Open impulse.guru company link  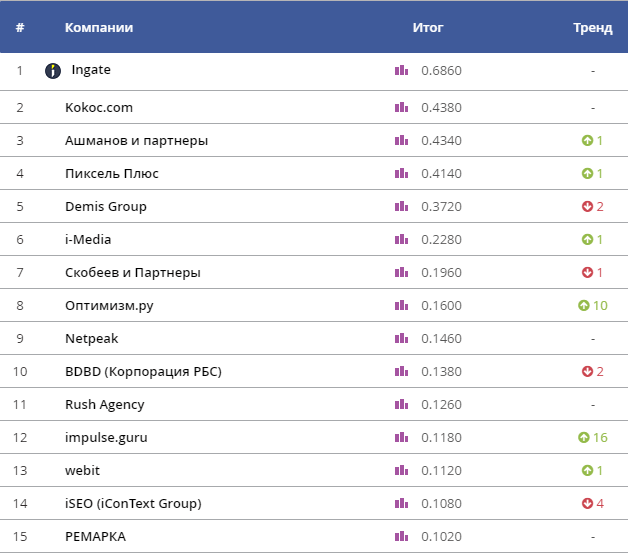click(106, 438)
